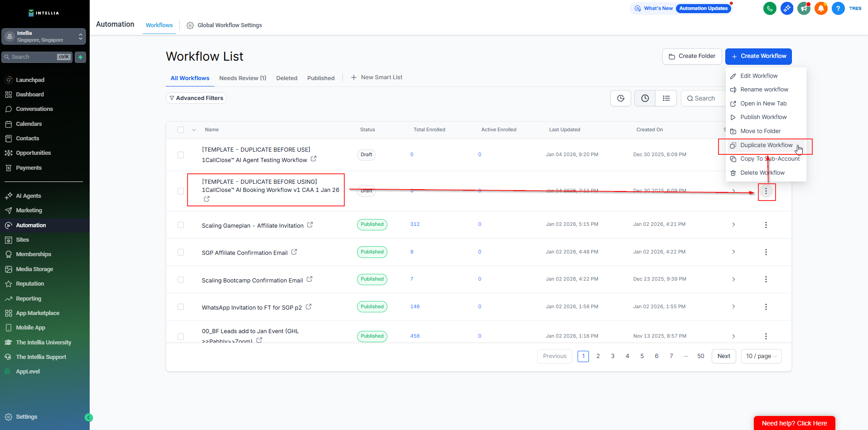The width and height of the screenshot is (868, 430).
Task: Click the blue help question mark icon
Action: click(x=838, y=9)
